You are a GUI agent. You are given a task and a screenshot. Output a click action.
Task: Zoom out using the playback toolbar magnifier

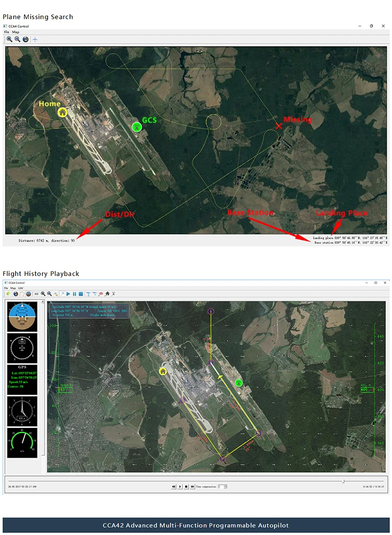click(50, 294)
